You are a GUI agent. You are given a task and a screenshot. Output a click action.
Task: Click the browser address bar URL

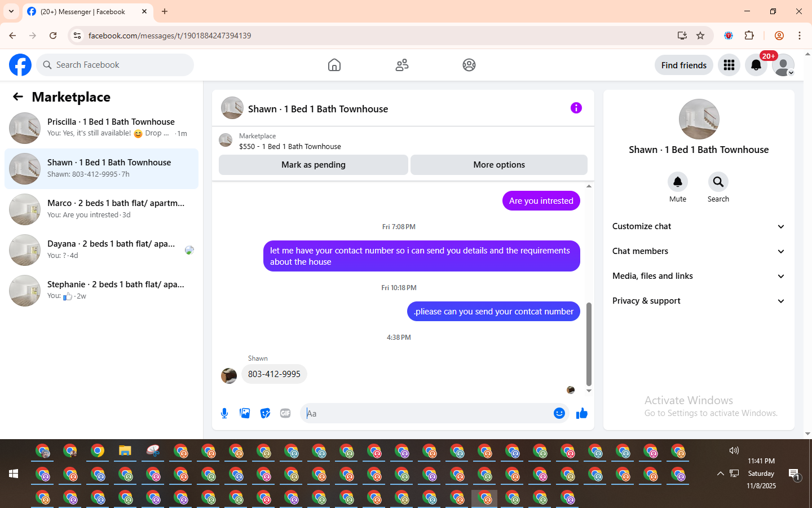pos(169,36)
